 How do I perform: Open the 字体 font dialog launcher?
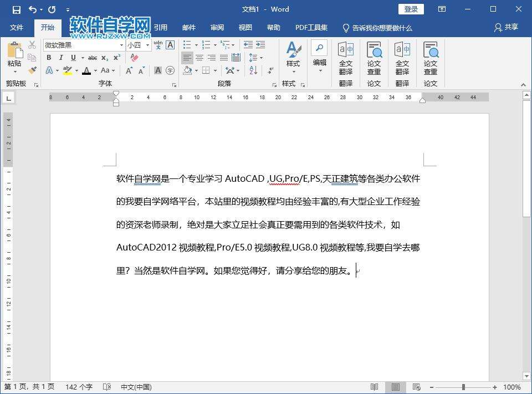pyautogui.click(x=174, y=85)
